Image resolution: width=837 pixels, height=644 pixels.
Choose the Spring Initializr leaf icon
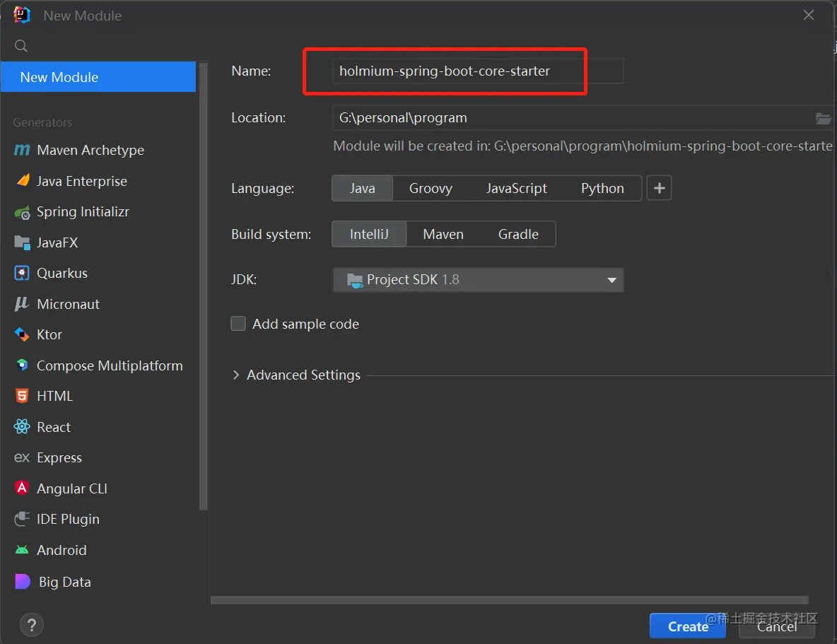click(22, 212)
